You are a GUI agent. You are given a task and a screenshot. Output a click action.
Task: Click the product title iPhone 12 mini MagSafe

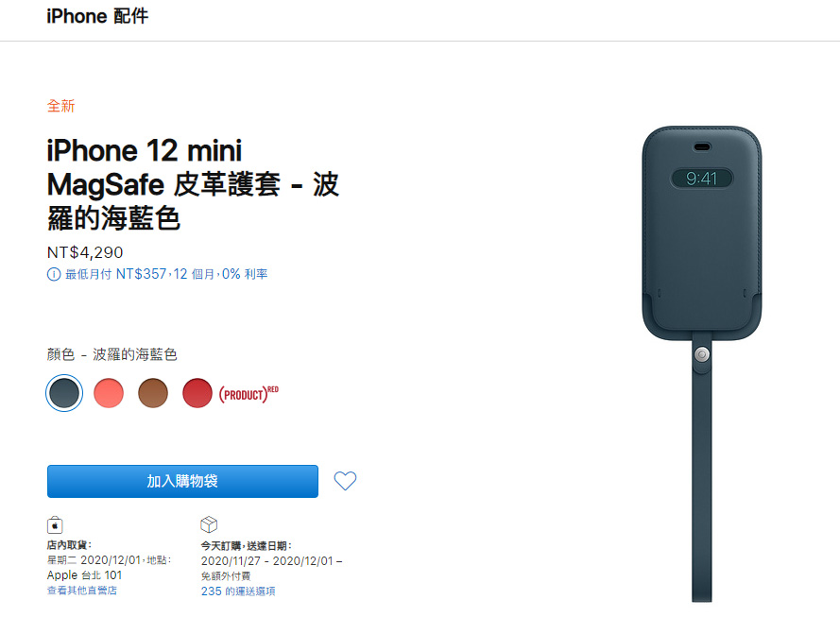pyautogui.click(x=193, y=184)
